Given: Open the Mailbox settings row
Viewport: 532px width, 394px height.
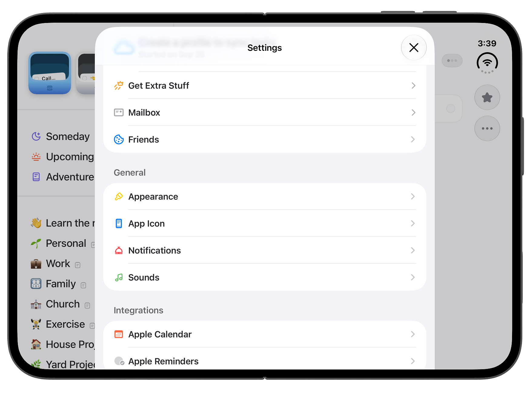Looking at the screenshot, I should [x=264, y=113].
